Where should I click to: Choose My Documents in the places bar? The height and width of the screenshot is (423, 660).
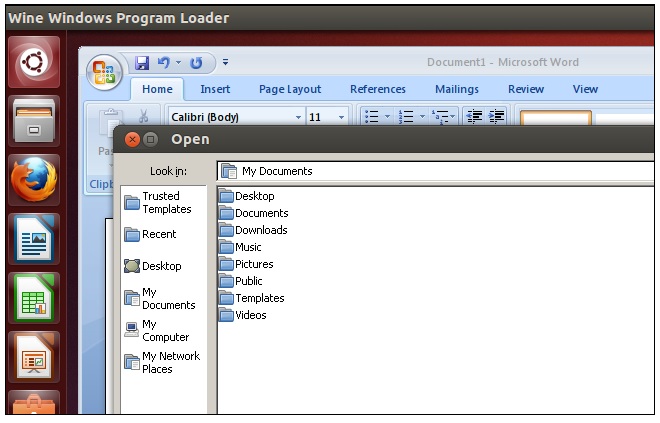(160, 298)
